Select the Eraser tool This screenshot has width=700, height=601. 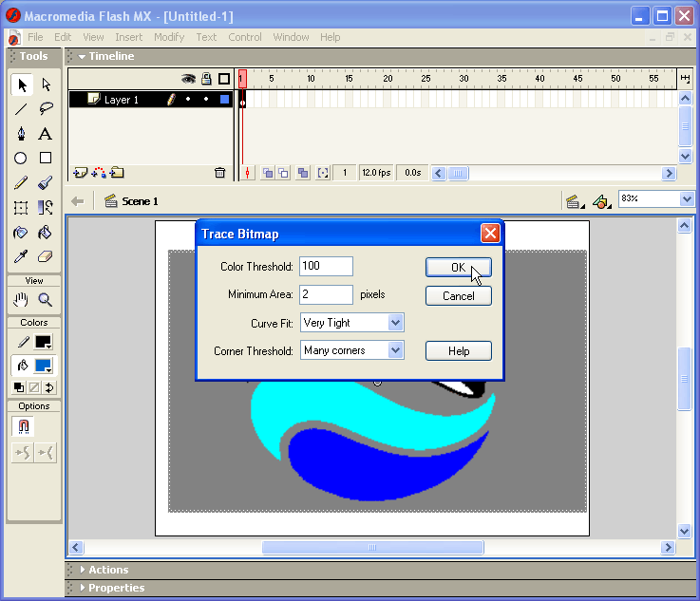(x=45, y=256)
